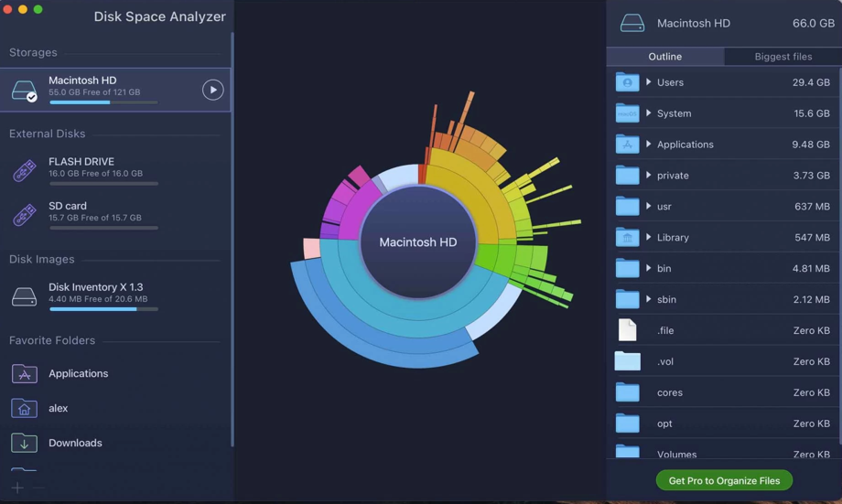Expand the sbin folder disclosure triangle
842x504 pixels.
pyautogui.click(x=649, y=299)
